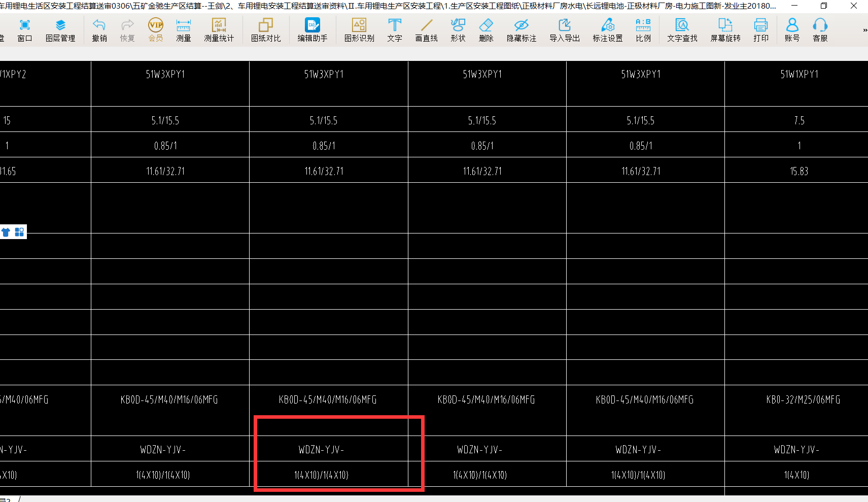Viewport: 868px width, 502px height.
Task: Select the 画直线 draw line tool
Action: (x=426, y=30)
